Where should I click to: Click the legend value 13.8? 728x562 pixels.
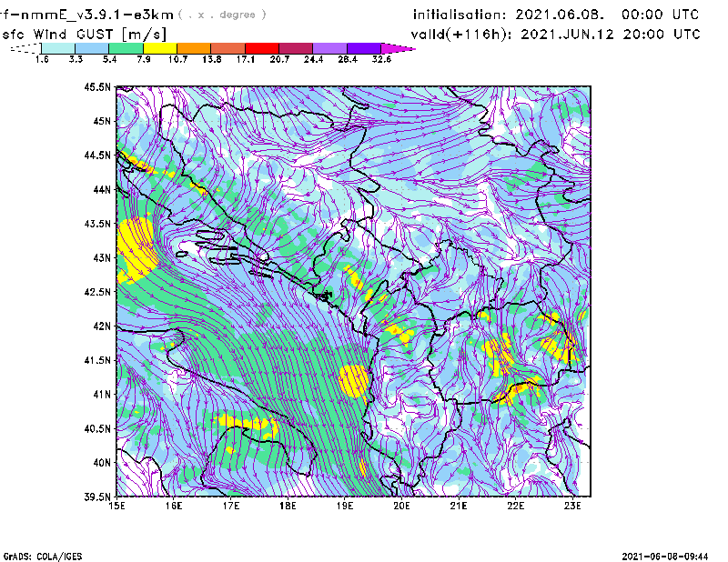pyautogui.click(x=212, y=59)
